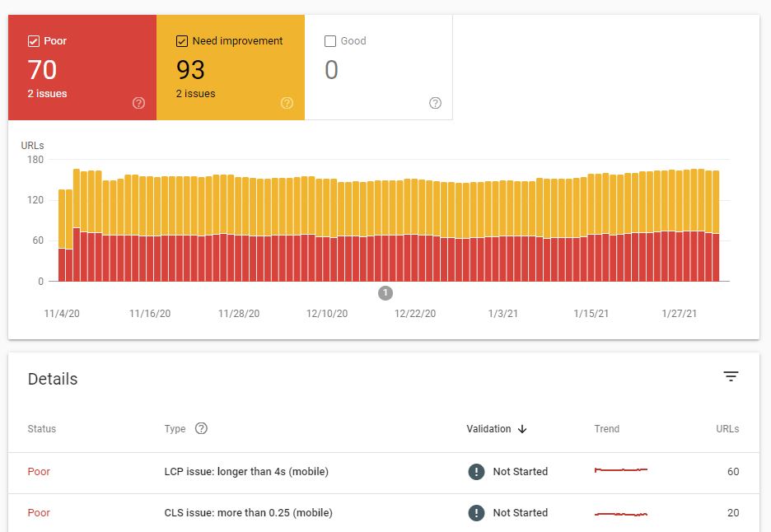Click Not Started text in LCP row
771x532 pixels.
point(521,472)
